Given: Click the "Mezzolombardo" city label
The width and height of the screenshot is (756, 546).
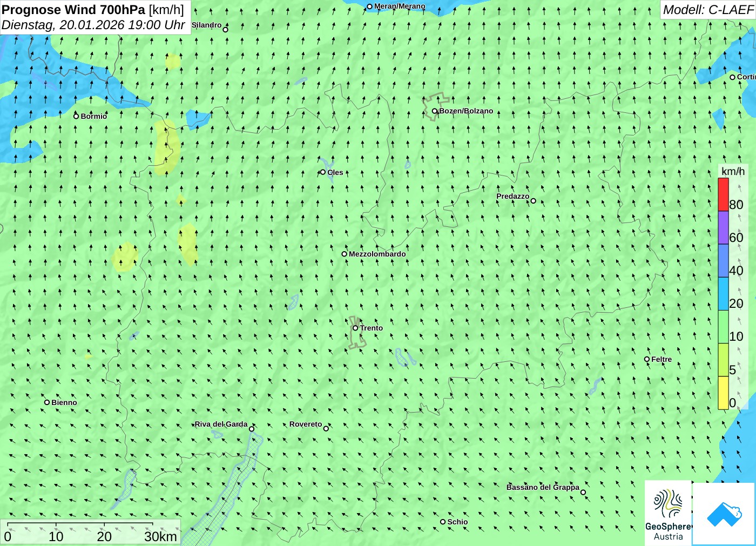Looking at the screenshot, I should [377, 254].
